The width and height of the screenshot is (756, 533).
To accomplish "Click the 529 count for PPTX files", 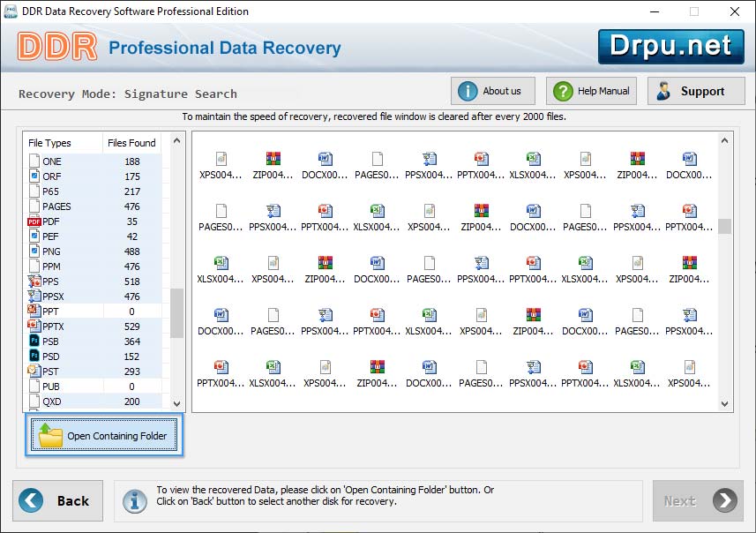I will (x=132, y=326).
